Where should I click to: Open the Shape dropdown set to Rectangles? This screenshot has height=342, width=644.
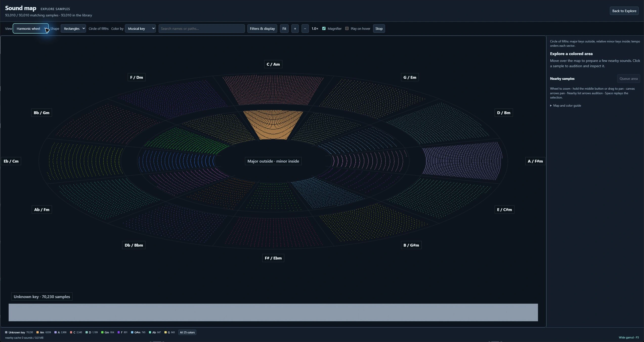(73, 29)
